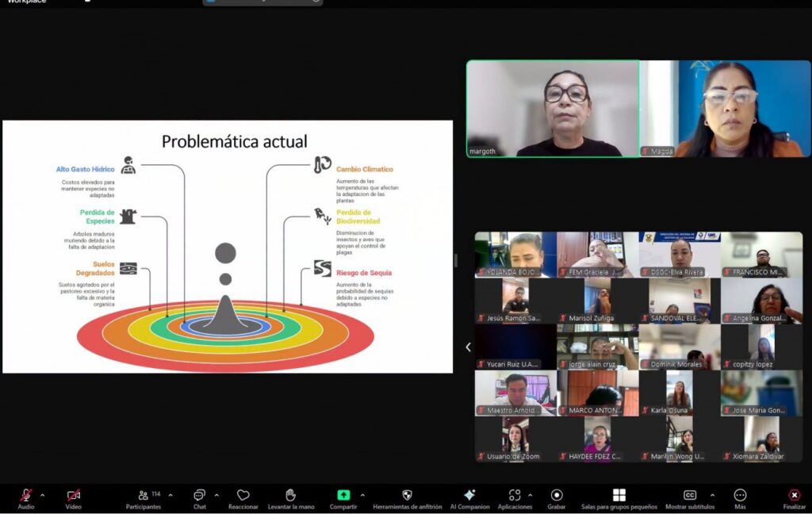
Task: Expand the Mostrar subtítulos options arrow
Action: (x=712, y=495)
